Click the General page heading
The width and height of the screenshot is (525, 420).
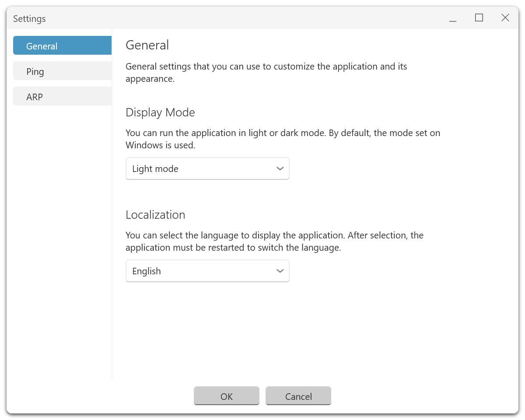pyautogui.click(x=147, y=45)
